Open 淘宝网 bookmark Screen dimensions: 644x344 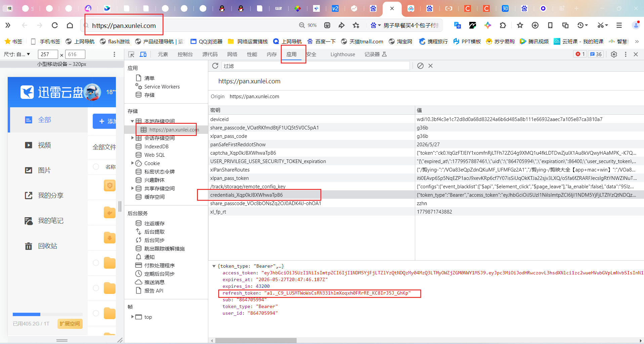coord(400,41)
